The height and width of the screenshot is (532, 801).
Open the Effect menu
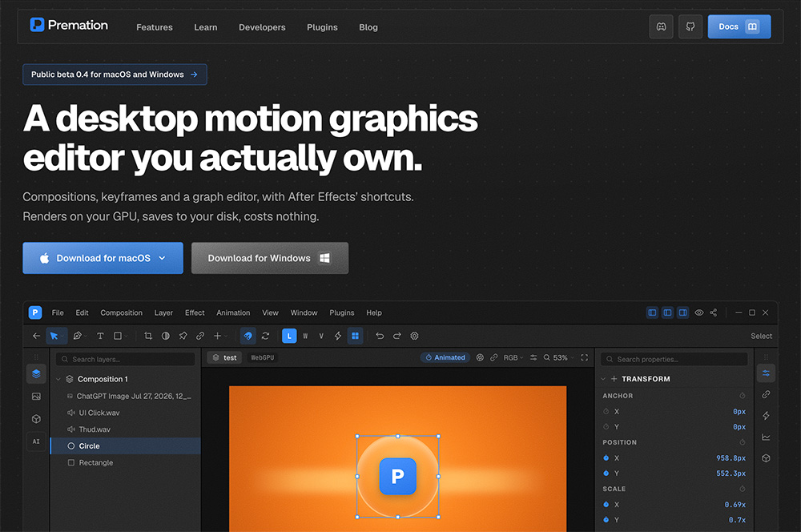coord(195,312)
